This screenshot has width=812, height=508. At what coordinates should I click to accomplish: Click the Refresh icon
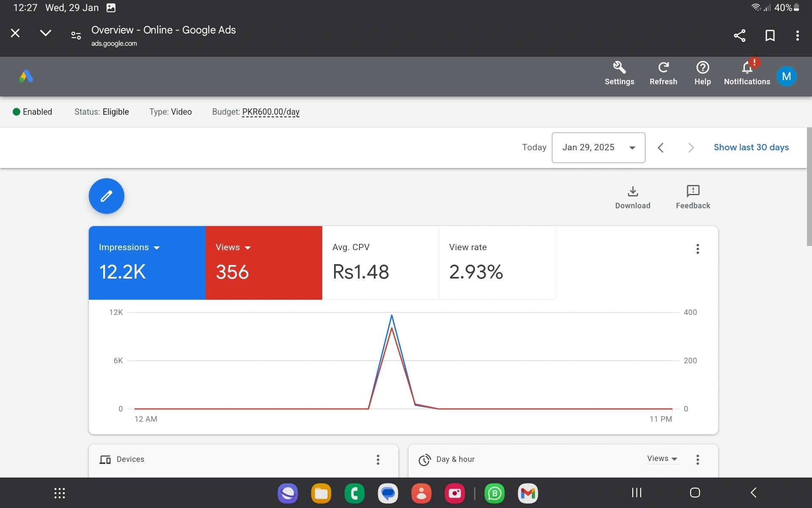tap(663, 68)
